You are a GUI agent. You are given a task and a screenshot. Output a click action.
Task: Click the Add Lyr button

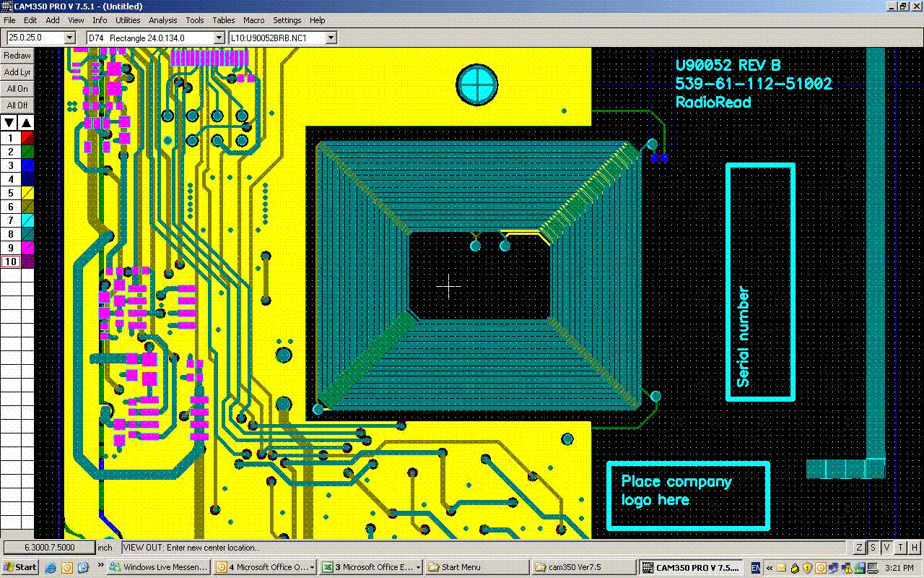click(x=17, y=72)
